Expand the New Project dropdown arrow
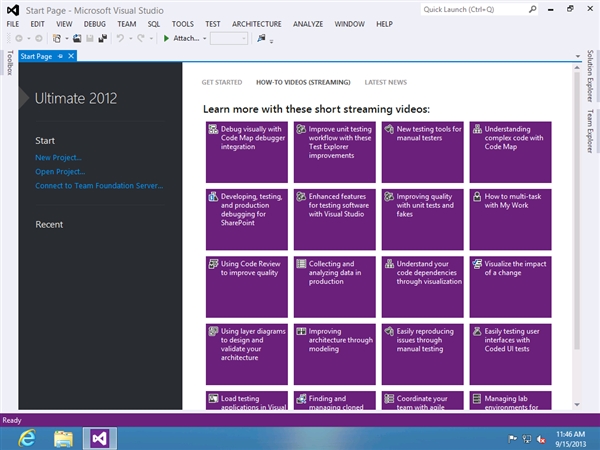Viewport: 600px width, 450px height. 67,38
